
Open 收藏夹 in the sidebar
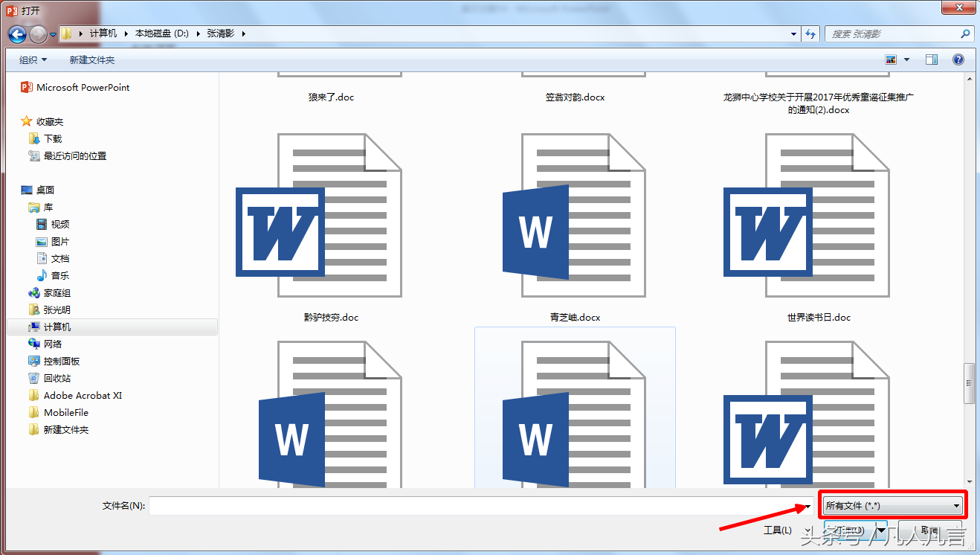pos(42,121)
